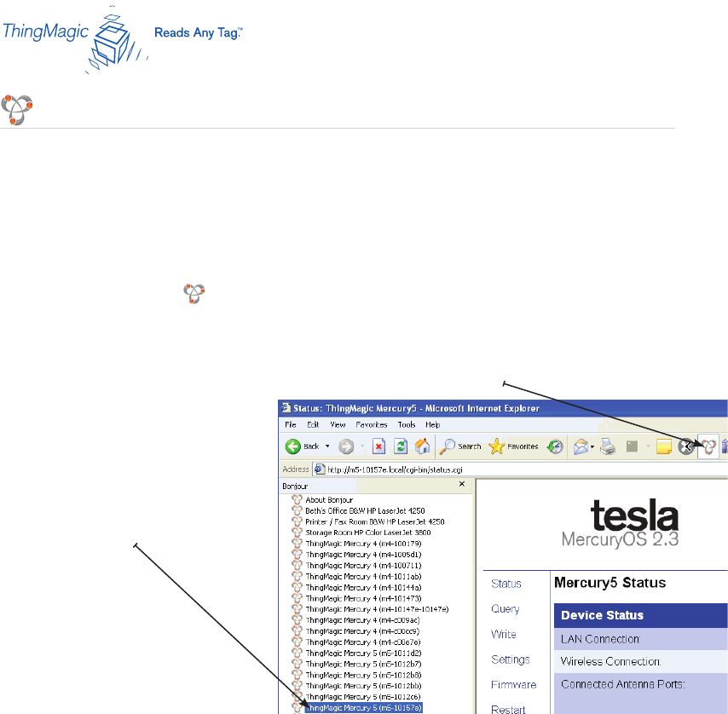This screenshot has height=714, width=728.
Task: Select ThingMagic Mercury 5 (m5-1012b8)
Action: click(x=363, y=676)
